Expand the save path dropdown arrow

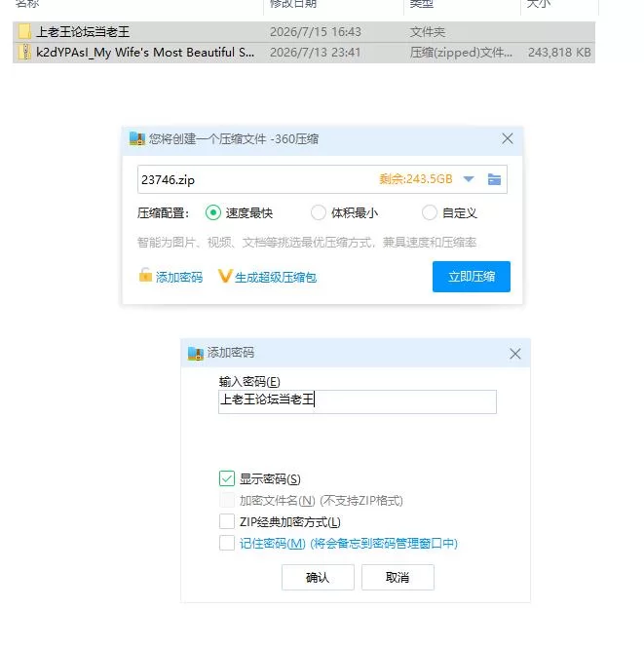point(469,179)
